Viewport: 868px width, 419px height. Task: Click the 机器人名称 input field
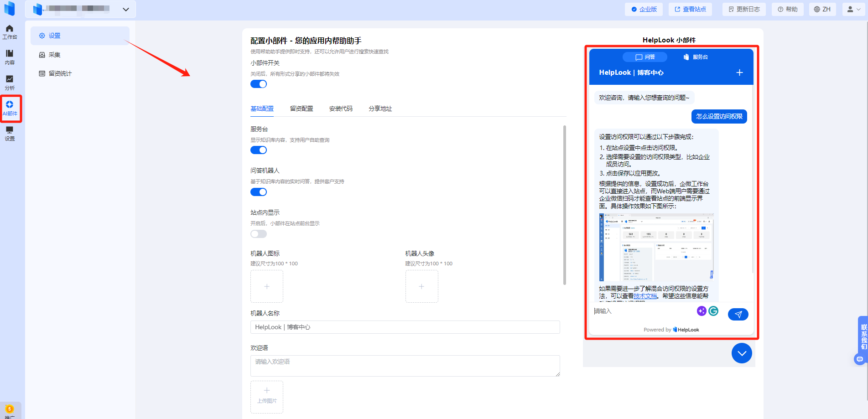point(405,327)
